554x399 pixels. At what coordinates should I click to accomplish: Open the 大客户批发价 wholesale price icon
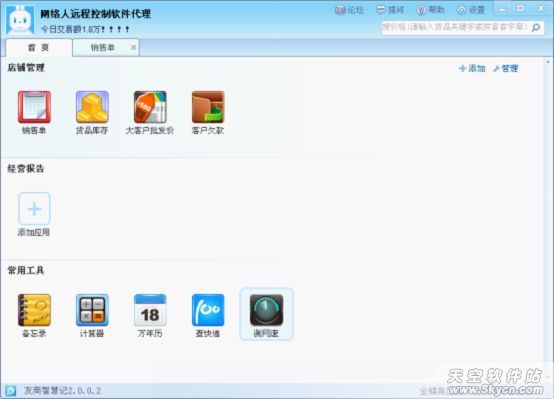(150, 107)
